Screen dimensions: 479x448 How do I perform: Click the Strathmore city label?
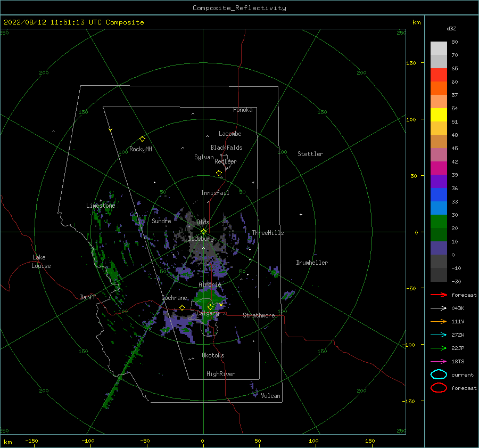259,315
